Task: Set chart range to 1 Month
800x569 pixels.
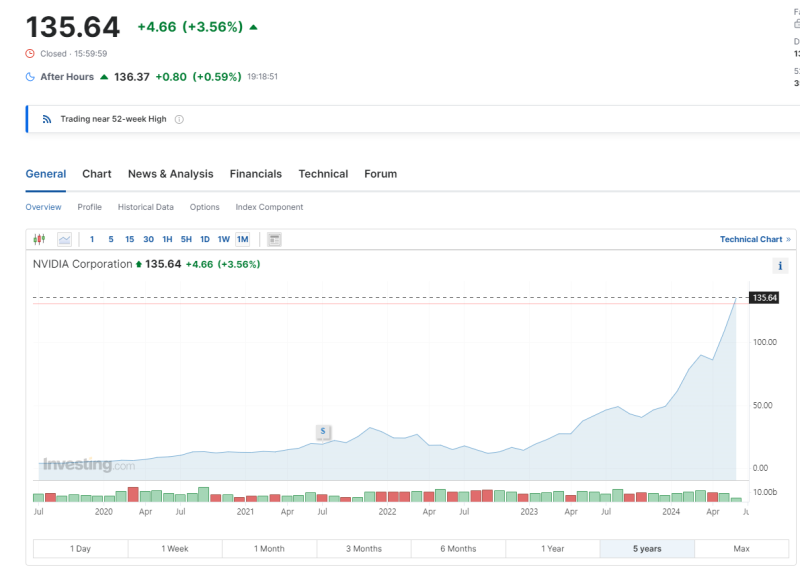Action: click(269, 549)
